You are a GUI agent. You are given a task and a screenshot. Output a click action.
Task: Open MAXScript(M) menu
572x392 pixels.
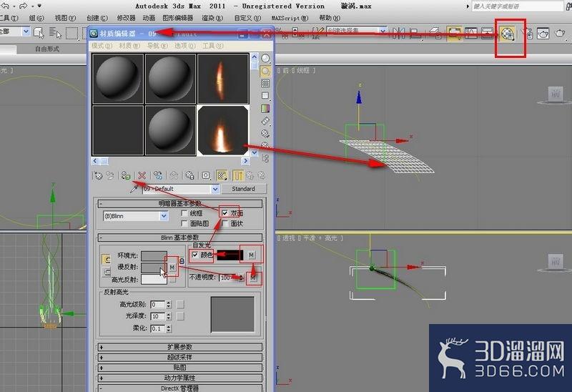(x=290, y=18)
